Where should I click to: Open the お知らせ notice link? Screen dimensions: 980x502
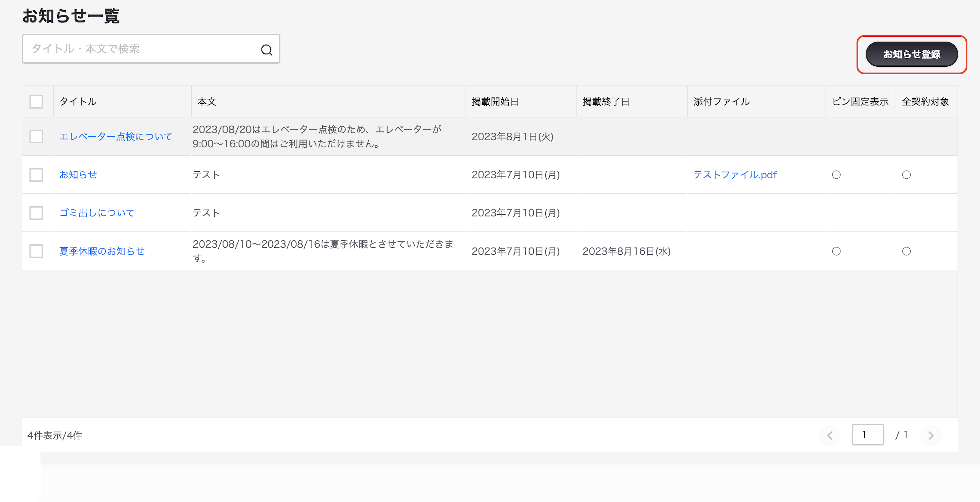(78, 175)
